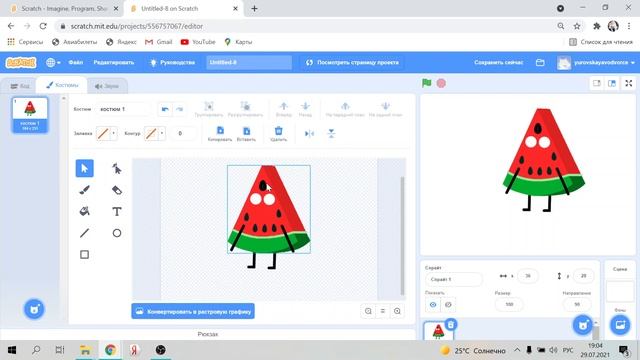Select the Text tool
The width and height of the screenshot is (640, 360).
click(117, 211)
